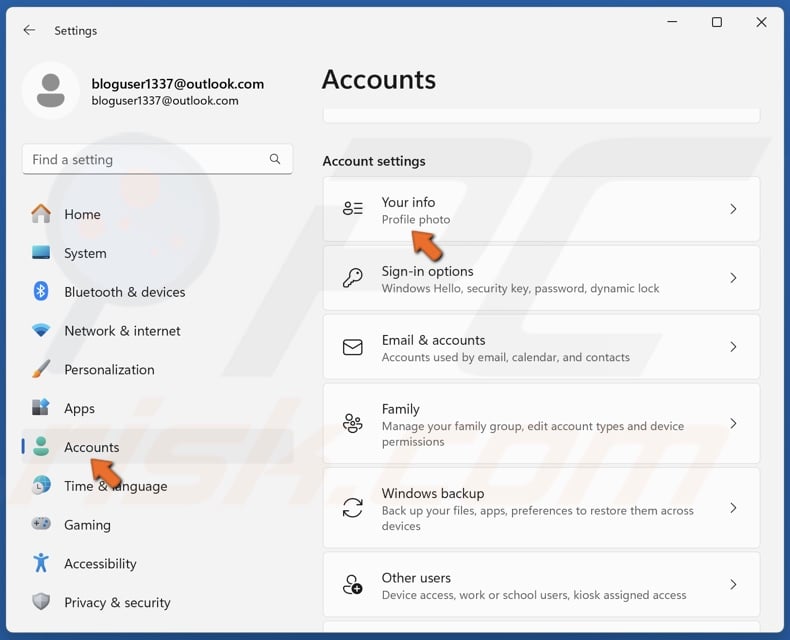The image size is (790, 640).
Task: Click the Time & language globe icon
Action: [41, 485]
